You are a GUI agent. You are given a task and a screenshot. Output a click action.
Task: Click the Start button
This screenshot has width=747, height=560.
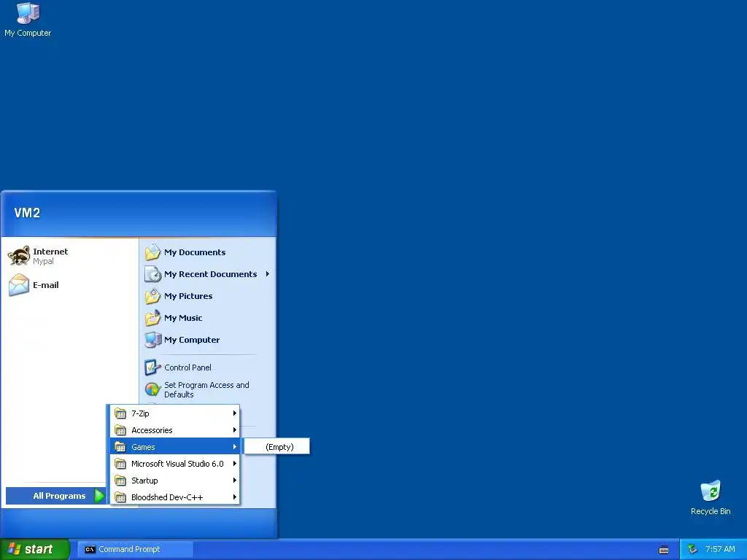(x=35, y=549)
